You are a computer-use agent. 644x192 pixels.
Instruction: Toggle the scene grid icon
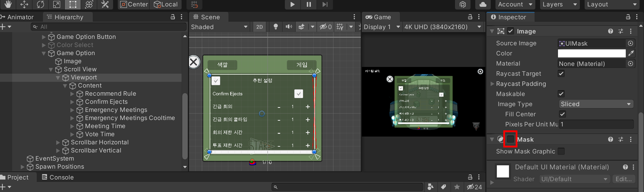(340, 27)
